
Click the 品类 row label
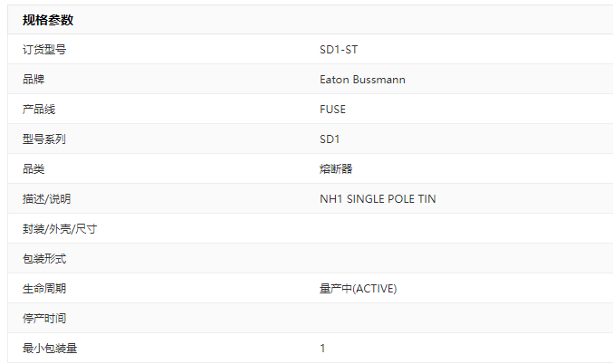point(34,169)
